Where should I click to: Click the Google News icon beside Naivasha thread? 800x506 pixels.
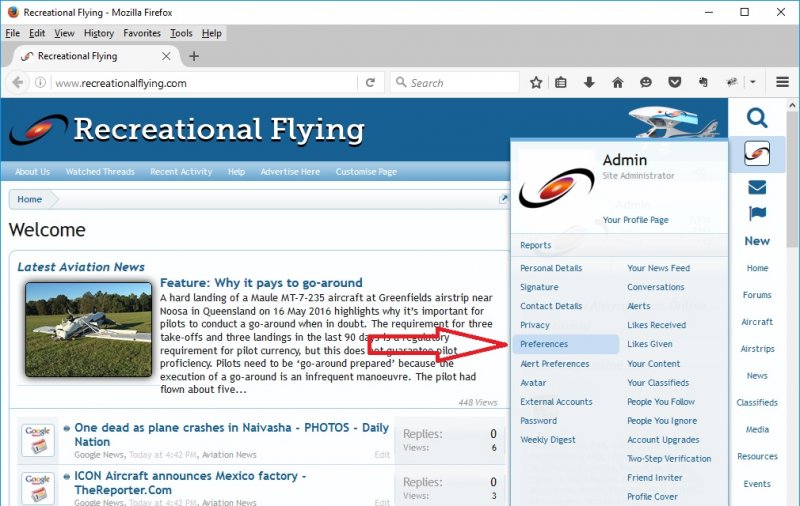pyautogui.click(x=38, y=440)
